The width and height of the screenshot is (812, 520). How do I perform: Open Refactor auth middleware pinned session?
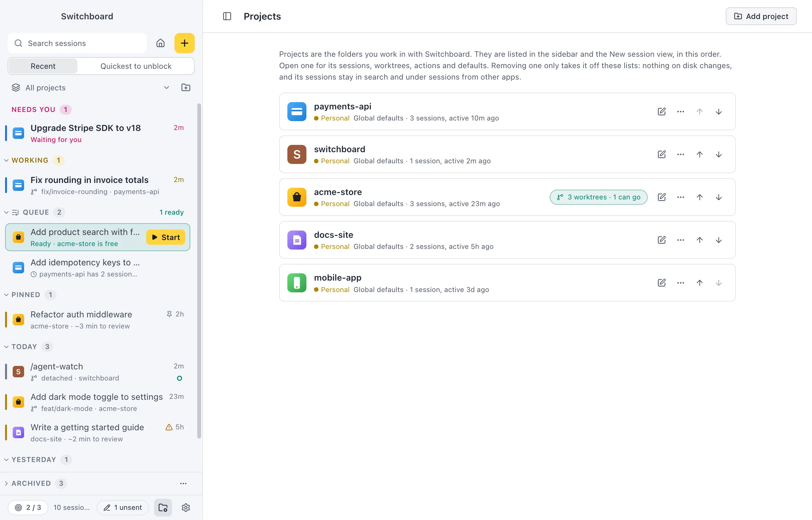click(98, 320)
